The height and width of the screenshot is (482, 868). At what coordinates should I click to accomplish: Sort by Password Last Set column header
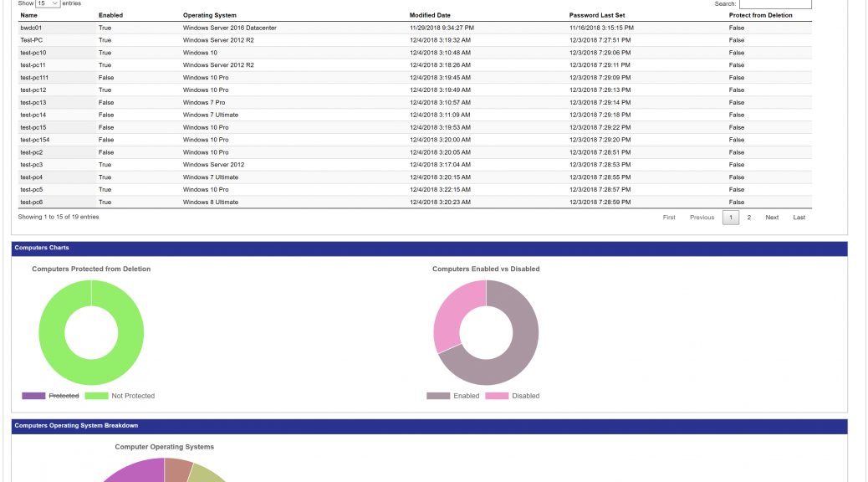(597, 16)
